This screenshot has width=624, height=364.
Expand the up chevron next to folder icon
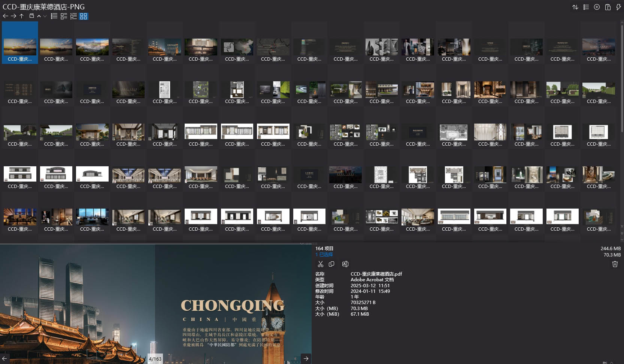click(39, 16)
